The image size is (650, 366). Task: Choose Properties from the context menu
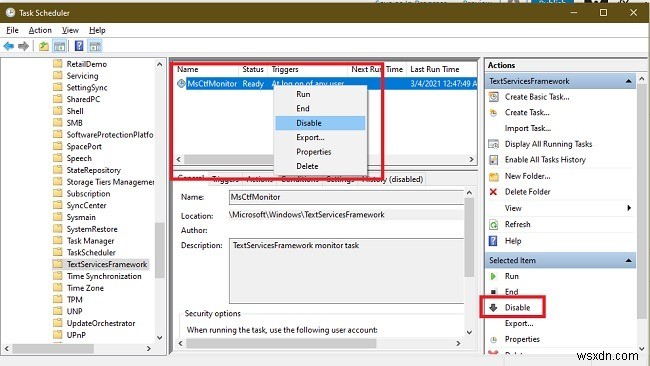pos(320,152)
